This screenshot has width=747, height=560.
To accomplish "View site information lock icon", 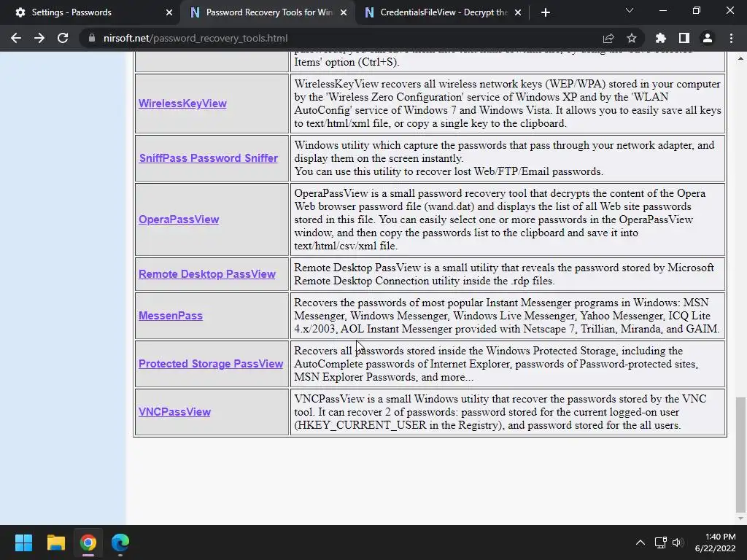I will point(91,38).
